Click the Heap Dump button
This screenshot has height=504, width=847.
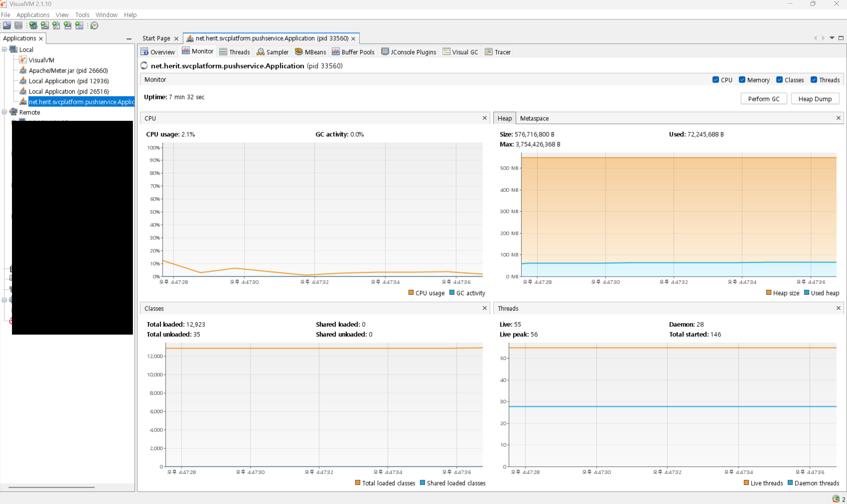[815, 99]
